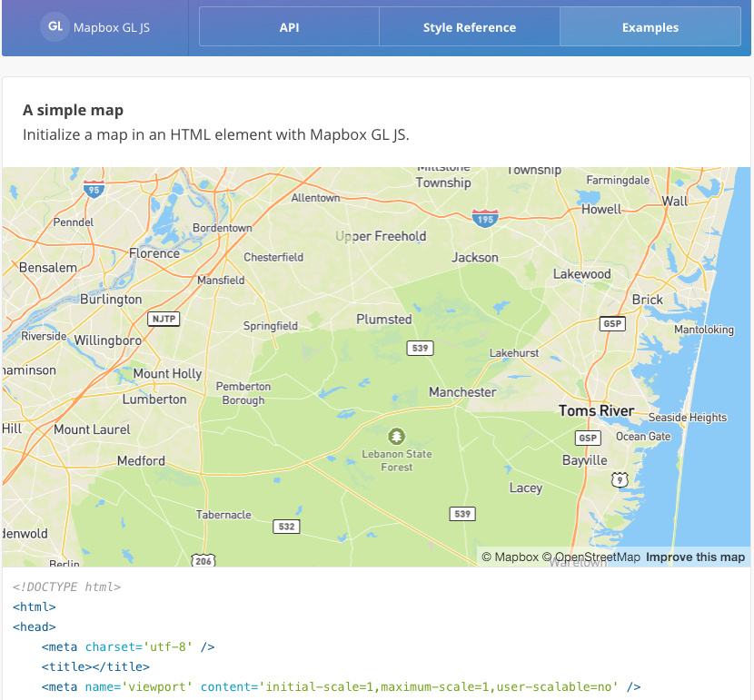Viewport: 754px width, 700px height.
Task: Click the Riverside map label
Action: (x=44, y=336)
